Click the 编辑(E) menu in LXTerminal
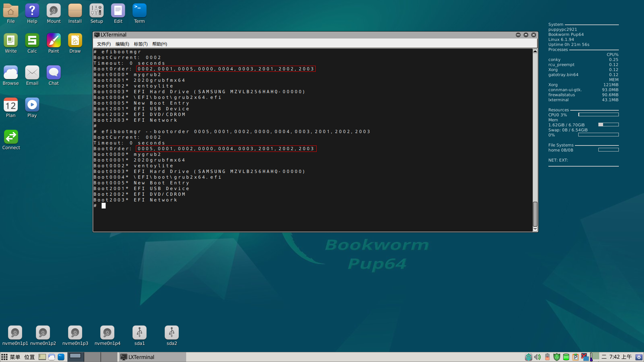This screenshot has height=362, width=644. click(x=122, y=43)
